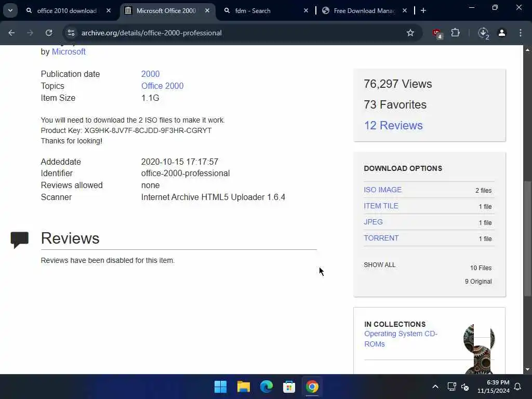Viewport: 532px width, 399px height.
Task: Download the TORRENT file
Action: click(x=381, y=238)
